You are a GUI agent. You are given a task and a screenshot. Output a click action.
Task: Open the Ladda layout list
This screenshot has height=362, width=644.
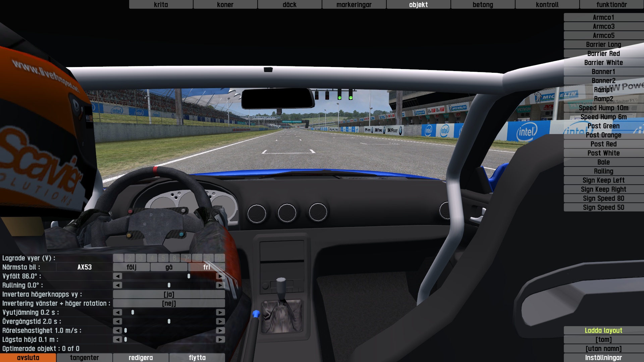pos(603,330)
